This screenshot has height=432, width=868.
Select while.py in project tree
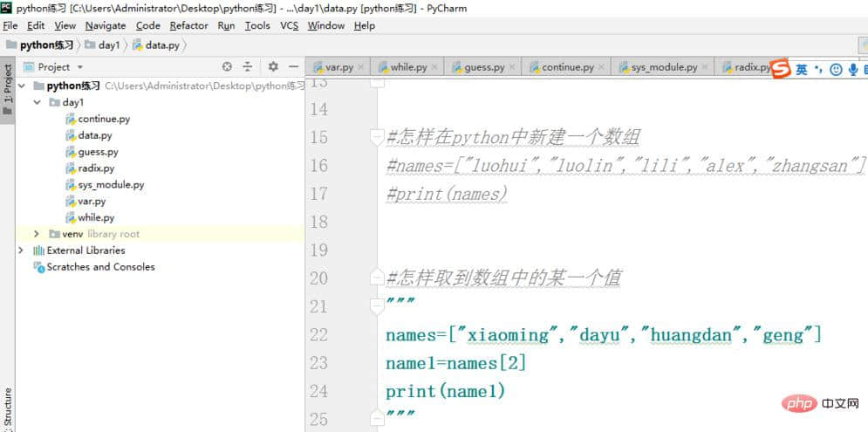point(96,217)
